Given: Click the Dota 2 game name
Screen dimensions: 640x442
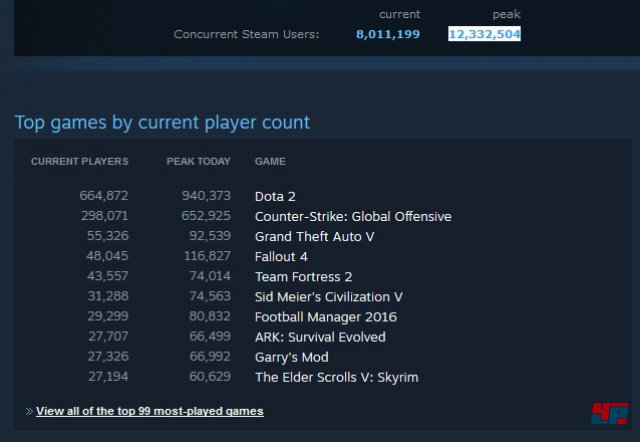Looking at the screenshot, I should [275, 196].
